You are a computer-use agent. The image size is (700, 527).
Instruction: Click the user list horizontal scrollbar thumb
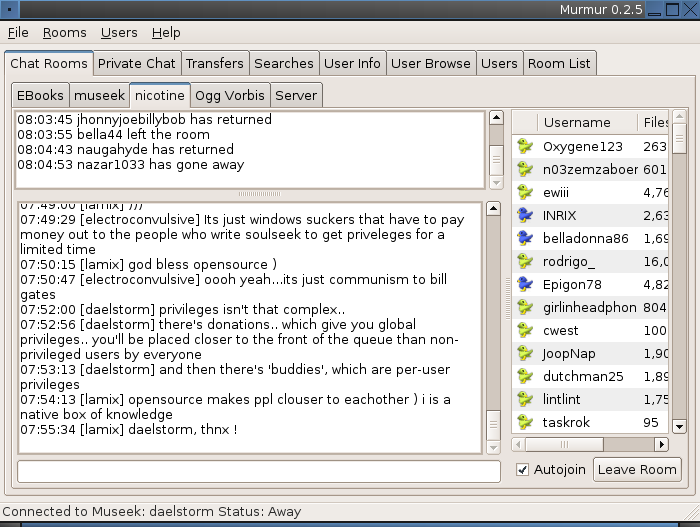pyautogui.click(x=565, y=444)
